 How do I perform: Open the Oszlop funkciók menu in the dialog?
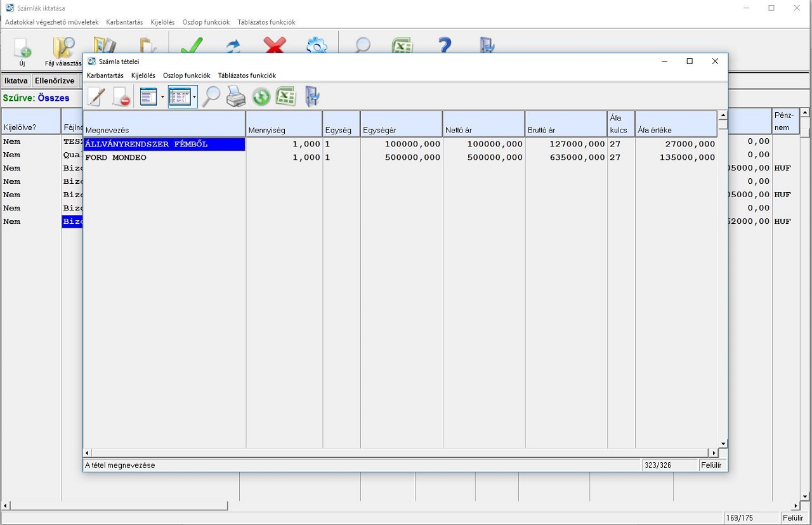point(187,75)
